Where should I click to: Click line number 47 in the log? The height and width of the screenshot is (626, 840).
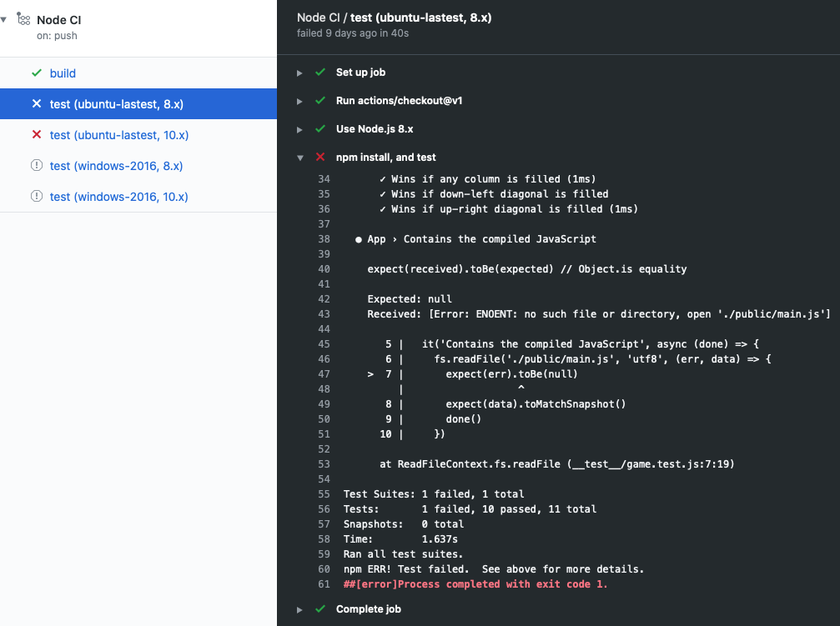tap(324, 373)
